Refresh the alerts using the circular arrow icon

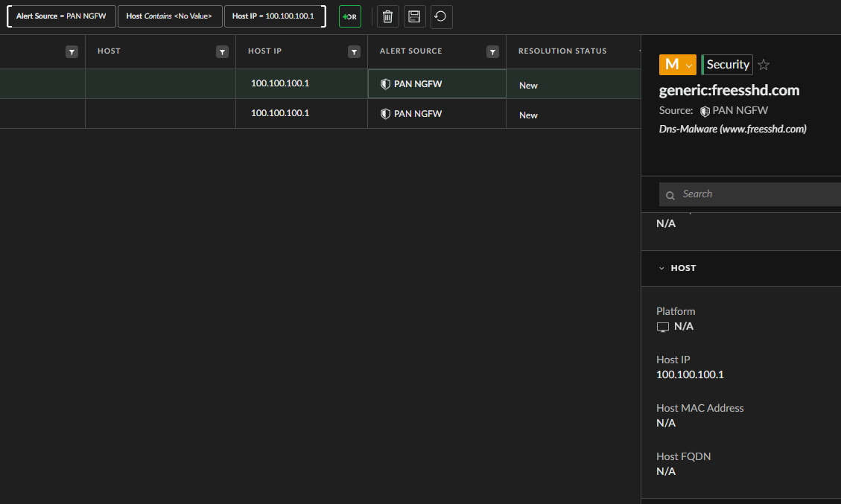[441, 16]
